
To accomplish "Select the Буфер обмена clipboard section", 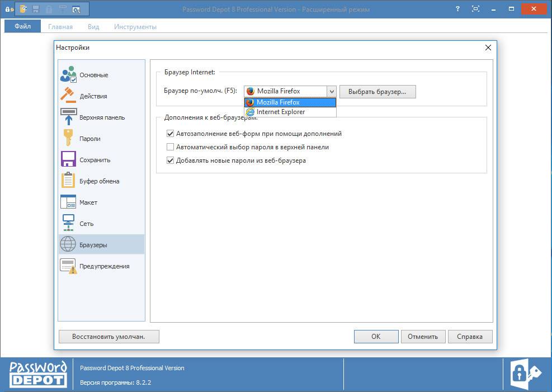I will tap(101, 181).
